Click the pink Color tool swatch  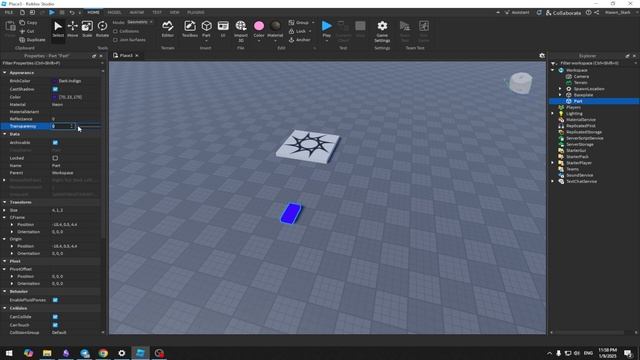pos(259,26)
